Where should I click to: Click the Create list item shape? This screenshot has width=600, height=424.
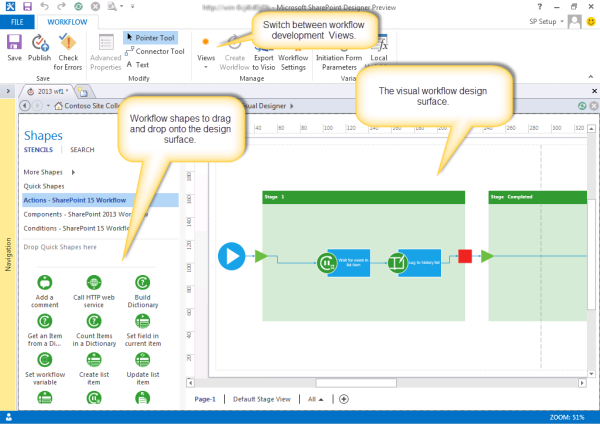click(x=94, y=369)
